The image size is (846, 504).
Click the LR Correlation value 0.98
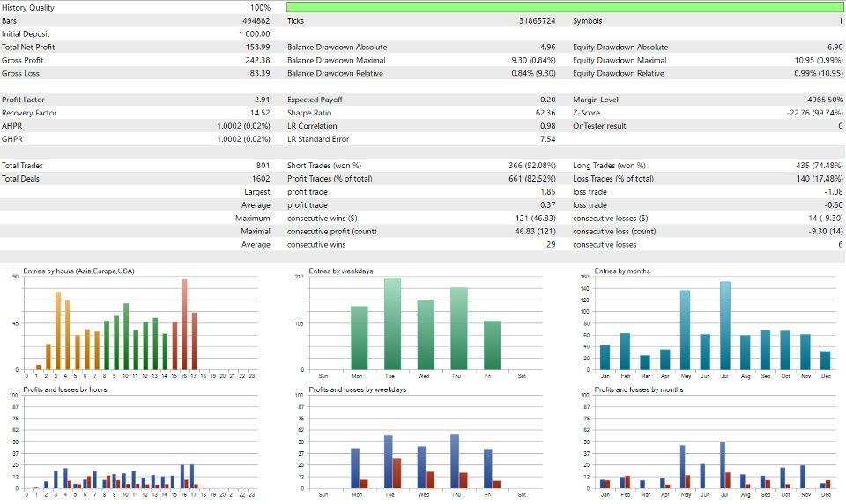point(547,126)
